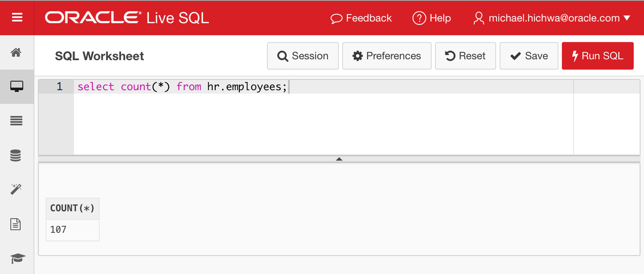Open the hamburger navigation menu
Screen dimensions: 644x274
(17, 18)
